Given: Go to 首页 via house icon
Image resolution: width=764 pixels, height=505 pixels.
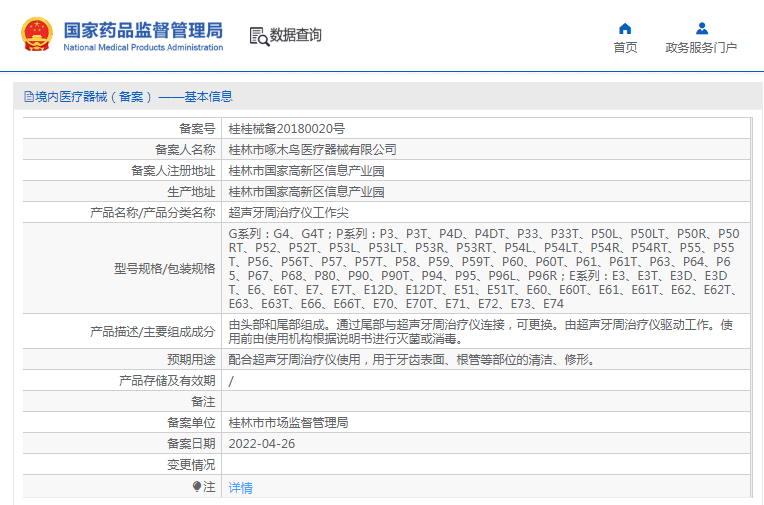Looking at the screenshot, I should pos(625,29).
